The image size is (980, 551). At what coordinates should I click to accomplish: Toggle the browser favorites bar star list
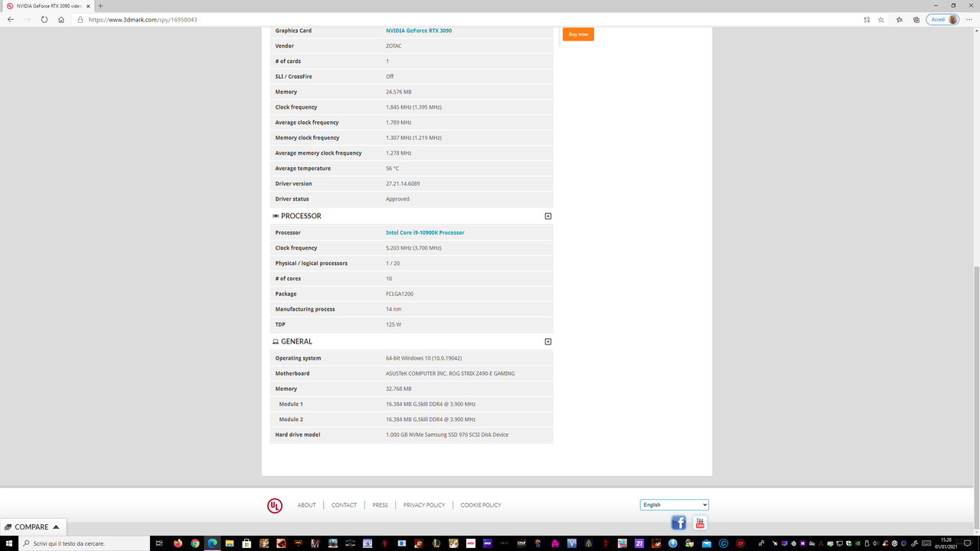(x=899, y=20)
